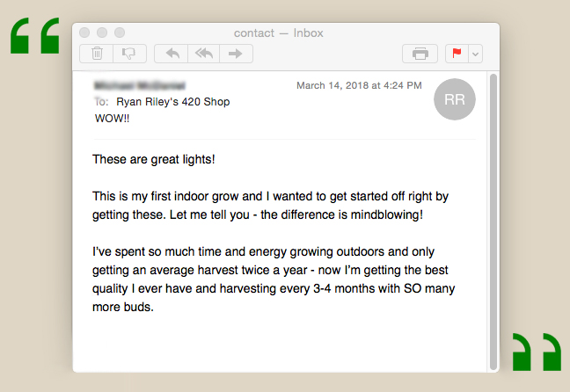Mark message as junk with thumbs-down
Image resolution: width=570 pixels, height=392 pixels.
point(129,54)
